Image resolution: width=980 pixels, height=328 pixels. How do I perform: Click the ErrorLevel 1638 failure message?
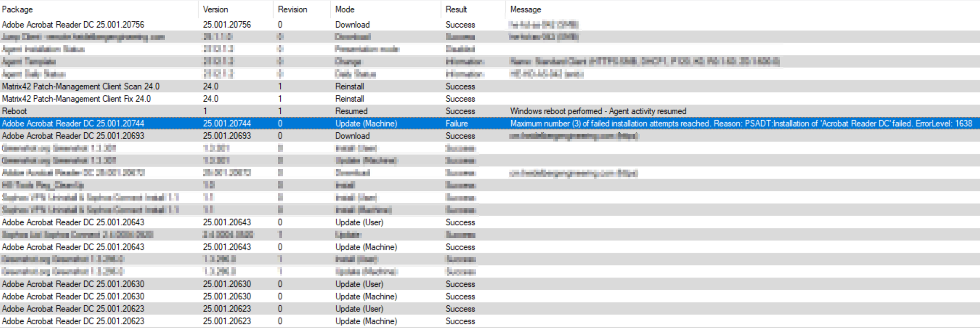[741, 124]
